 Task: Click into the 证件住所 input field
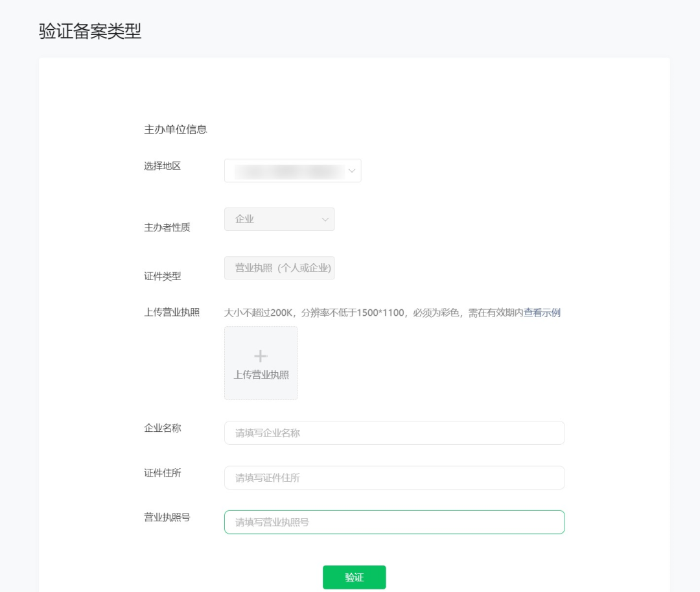coord(394,478)
